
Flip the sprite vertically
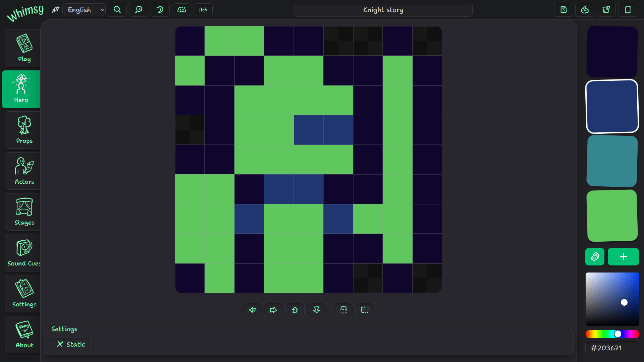pyautogui.click(x=343, y=310)
